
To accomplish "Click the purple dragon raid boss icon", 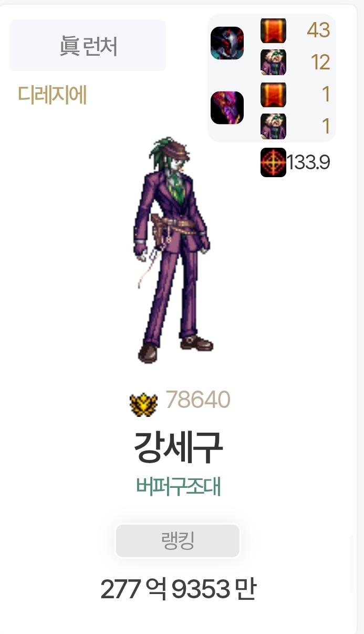I will pos(227,108).
